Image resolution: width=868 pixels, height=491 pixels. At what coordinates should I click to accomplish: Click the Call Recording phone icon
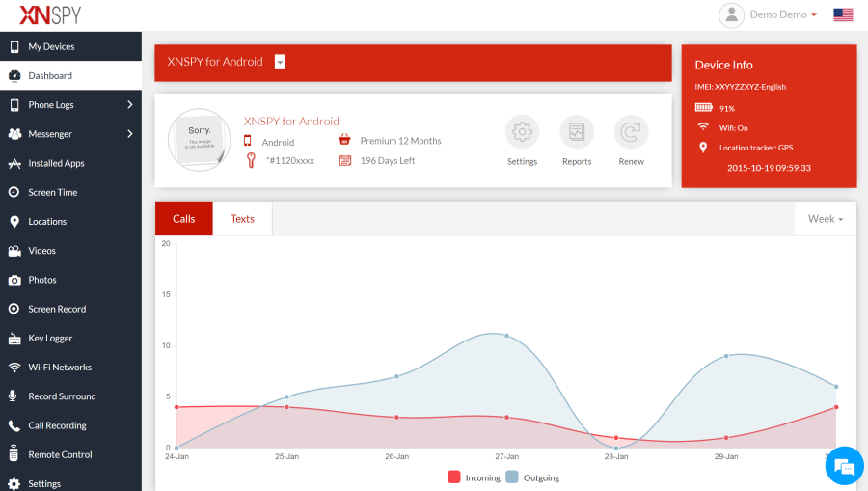(x=14, y=425)
